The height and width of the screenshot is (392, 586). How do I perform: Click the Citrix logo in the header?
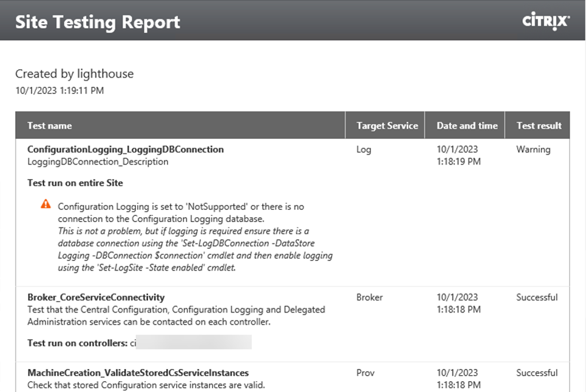pos(546,21)
